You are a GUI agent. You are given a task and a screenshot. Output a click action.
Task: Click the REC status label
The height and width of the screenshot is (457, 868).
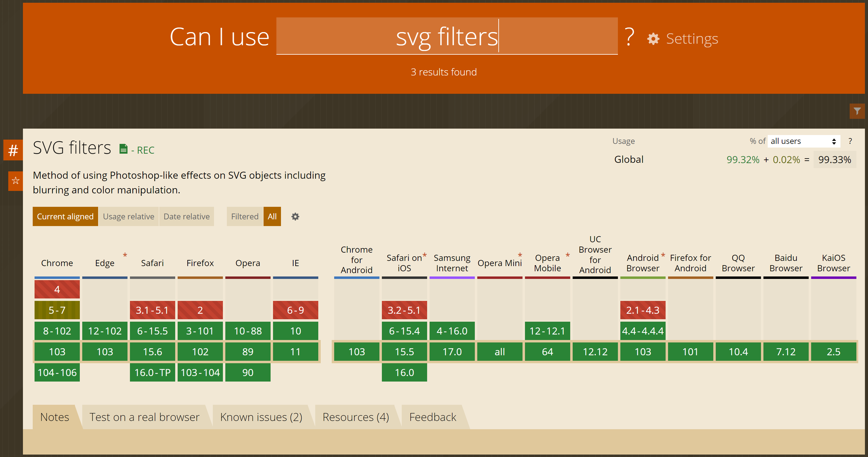click(x=143, y=150)
